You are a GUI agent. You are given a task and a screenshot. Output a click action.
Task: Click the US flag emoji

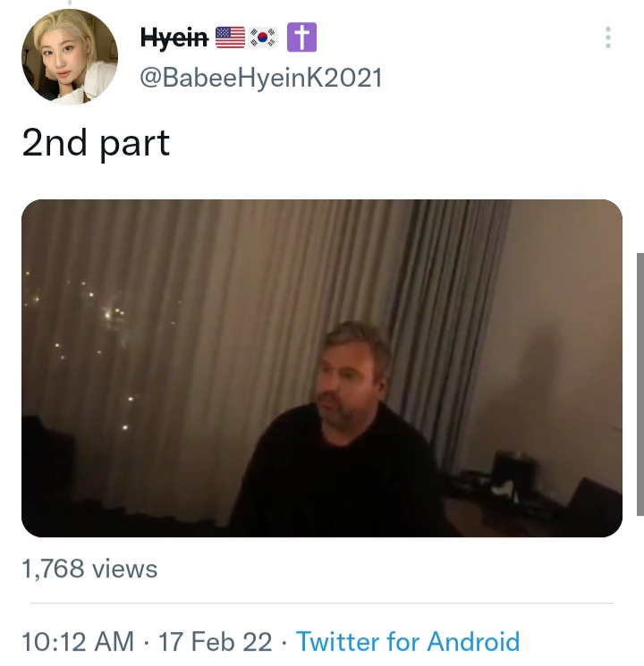(230, 38)
